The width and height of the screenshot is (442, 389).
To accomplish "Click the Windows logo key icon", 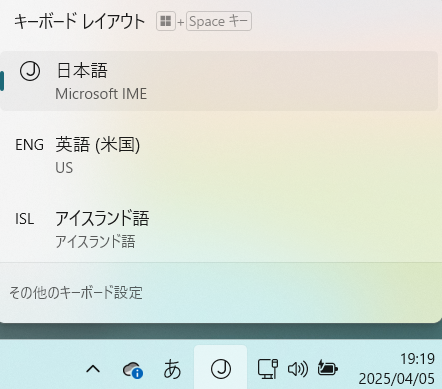I will (x=166, y=21).
